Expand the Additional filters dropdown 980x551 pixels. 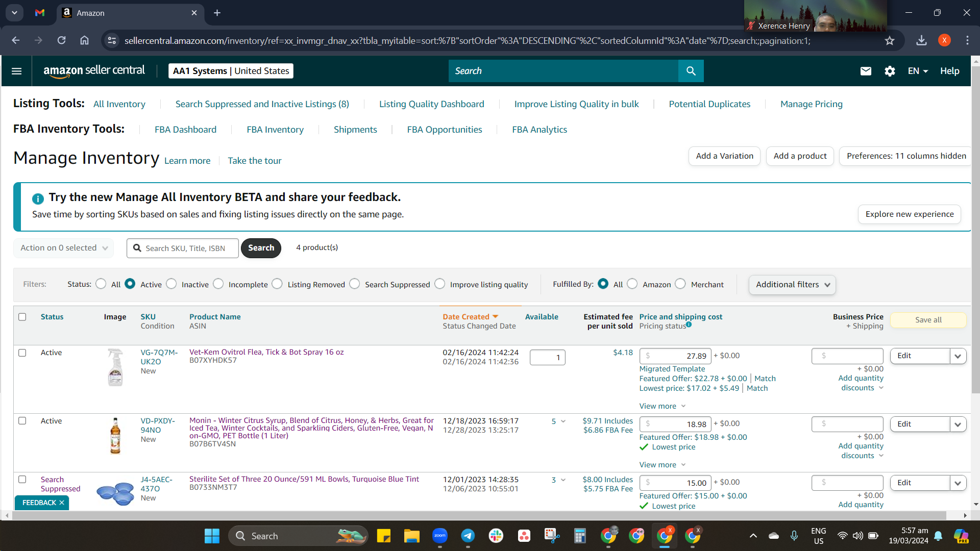792,285
